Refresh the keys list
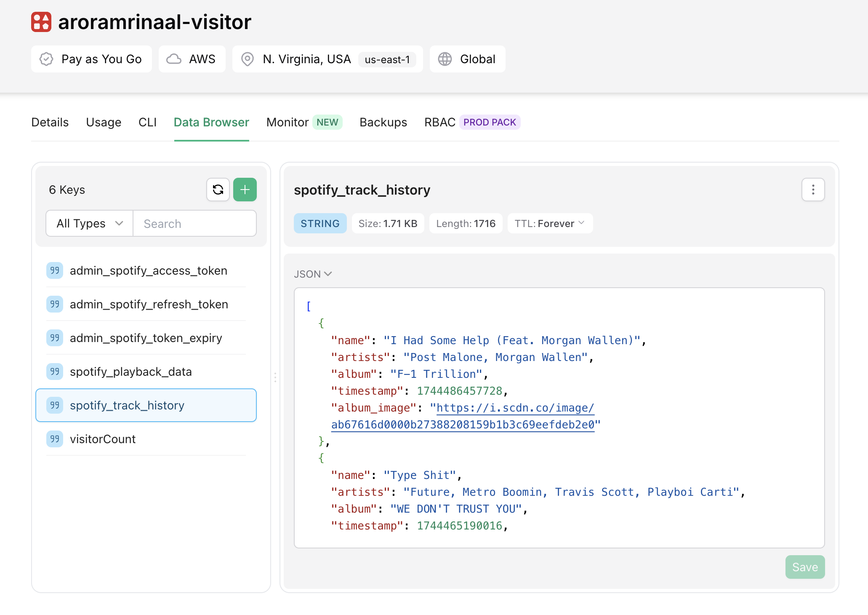 218,190
